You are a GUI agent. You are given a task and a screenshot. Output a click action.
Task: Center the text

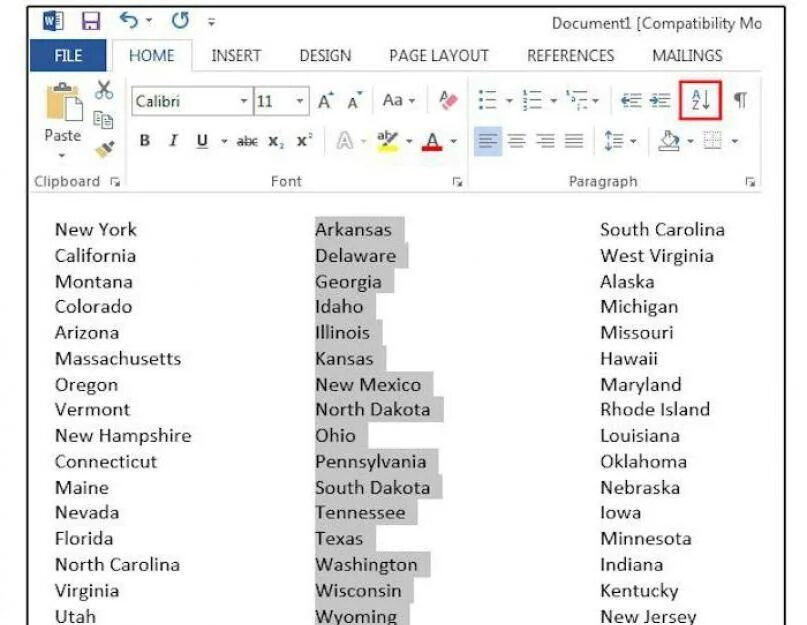[517, 141]
